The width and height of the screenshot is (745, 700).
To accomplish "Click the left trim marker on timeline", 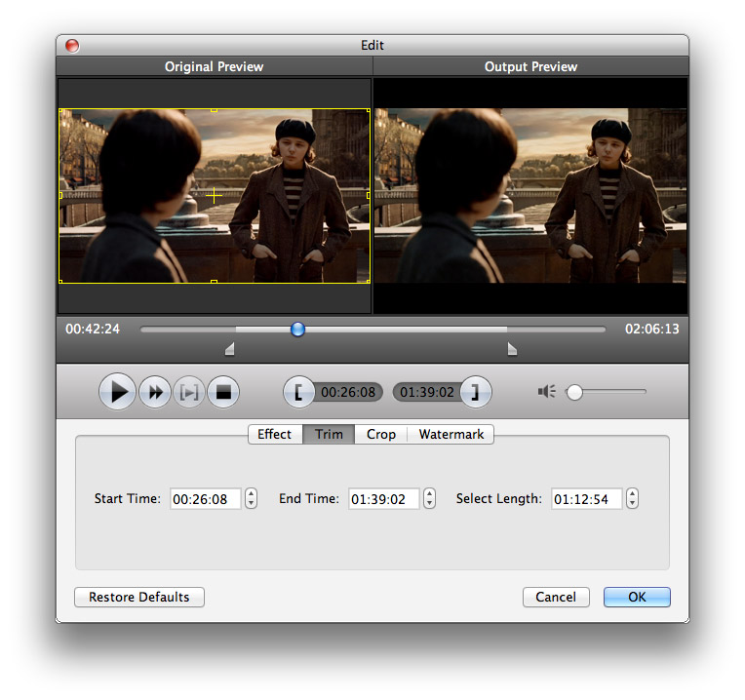I will pos(230,349).
